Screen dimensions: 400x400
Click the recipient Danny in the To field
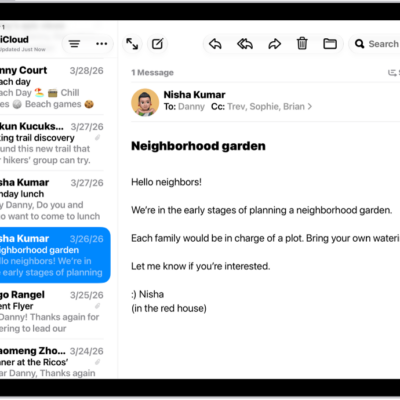tap(191, 107)
